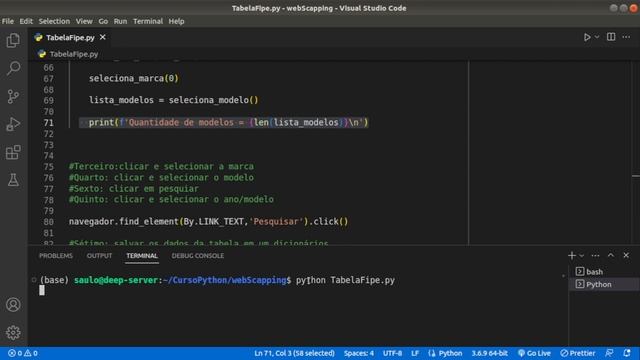640x360 pixels.
Task: Click Ln 71, Col 3 cursor position
Action: pos(294,353)
